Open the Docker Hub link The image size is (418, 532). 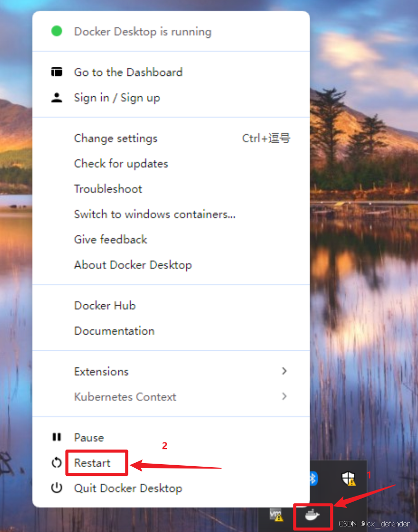(x=105, y=305)
